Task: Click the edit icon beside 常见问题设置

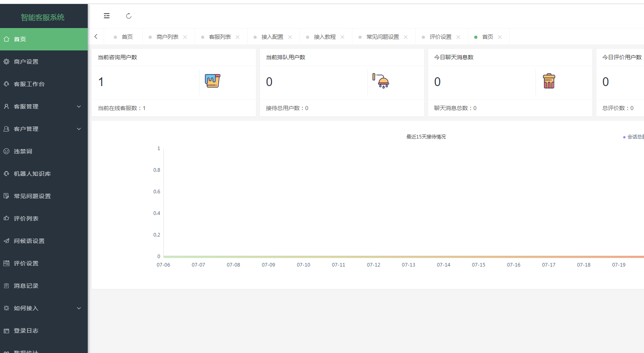Action: [6, 196]
